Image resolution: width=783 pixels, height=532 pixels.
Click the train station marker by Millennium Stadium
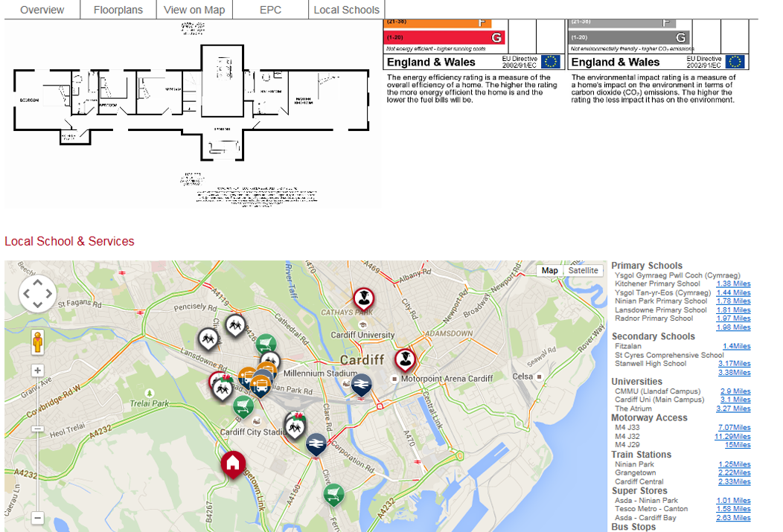[362, 385]
